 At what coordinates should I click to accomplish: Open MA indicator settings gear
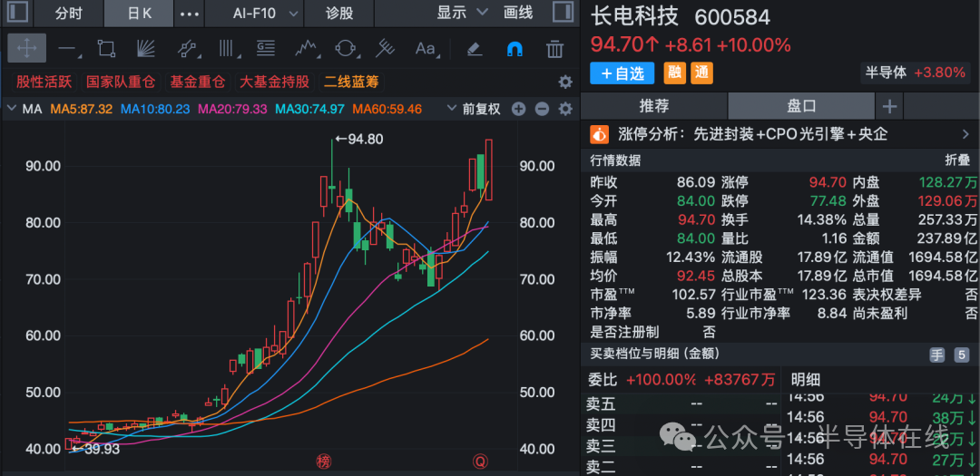coord(565,110)
